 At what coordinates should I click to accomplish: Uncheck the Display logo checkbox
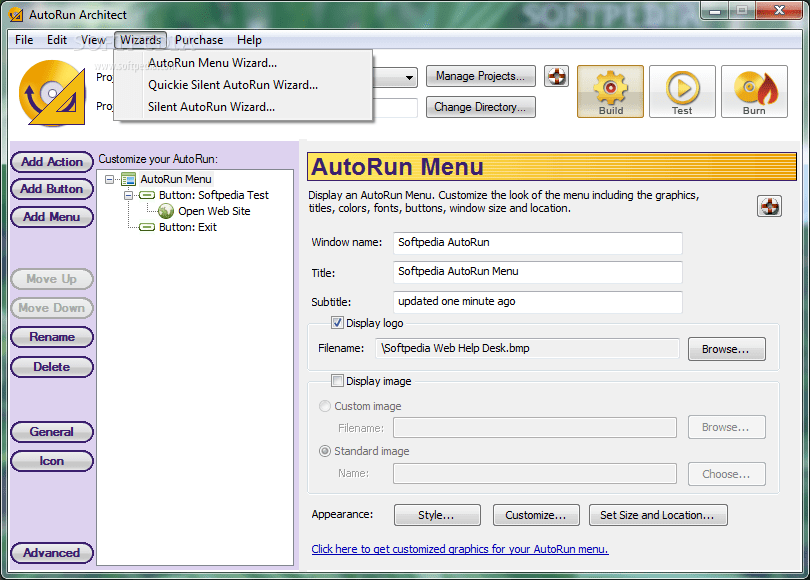coord(337,323)
